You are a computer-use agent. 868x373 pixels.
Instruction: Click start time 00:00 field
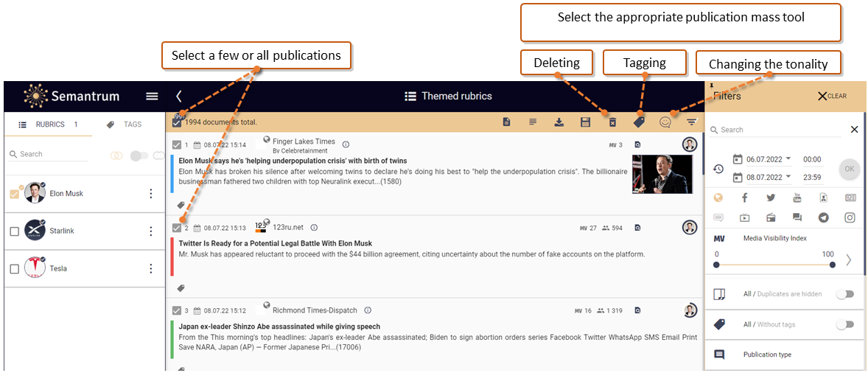tap(812, 159)
